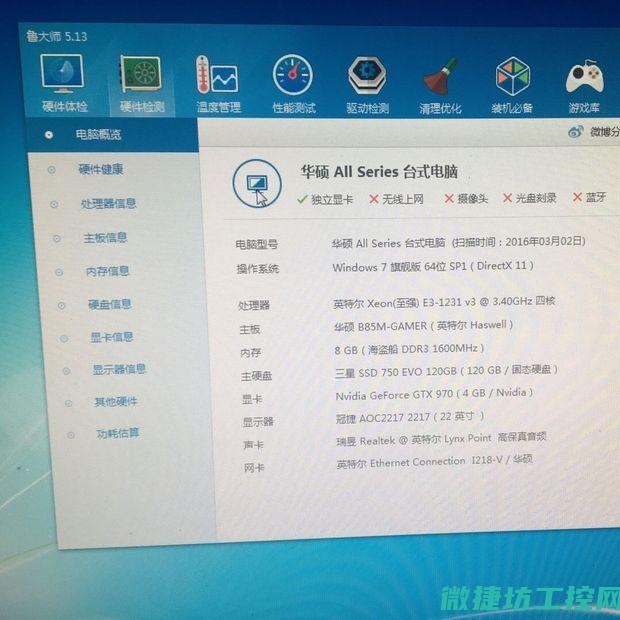Open 硬盘信息 hard disk info
This screenshot has height=620, width=620.
click(x=110, y=304)
